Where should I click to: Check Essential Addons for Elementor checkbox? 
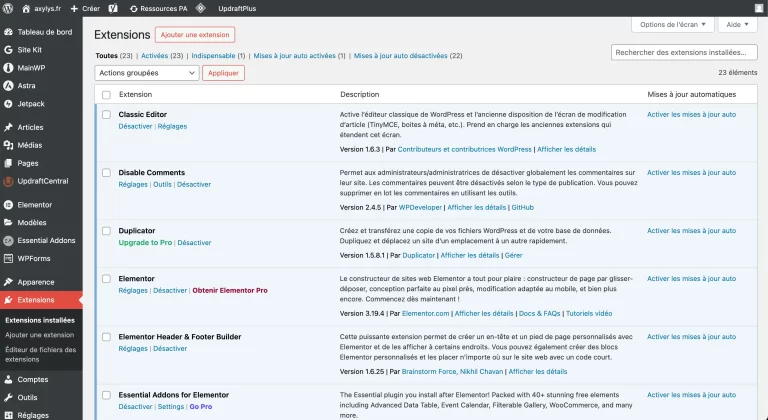(x=106, y=395)
